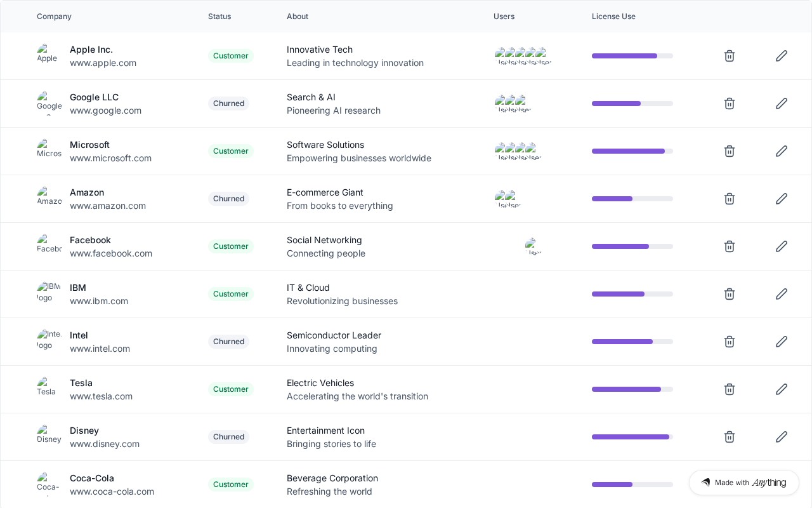Click the Facebook user avatar
Image resolution: width=812 pixels, height=508 pixels.
coord(533,246)
